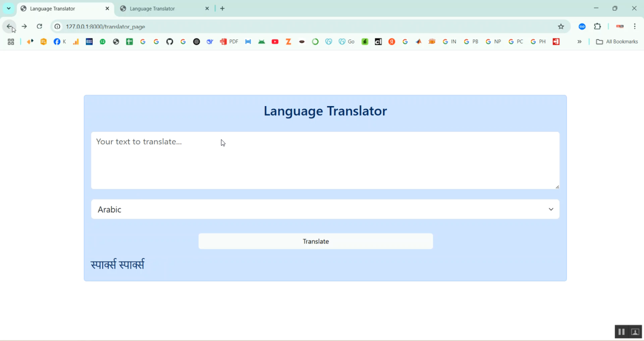
Task: Open the IEEE bookmark
Action: (x=89, y=42)
